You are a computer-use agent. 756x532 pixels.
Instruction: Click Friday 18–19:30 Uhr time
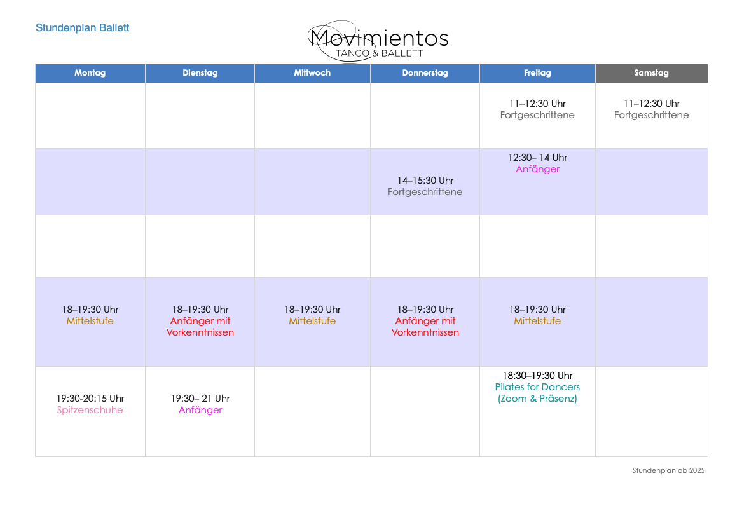click(x=537, y=310)
